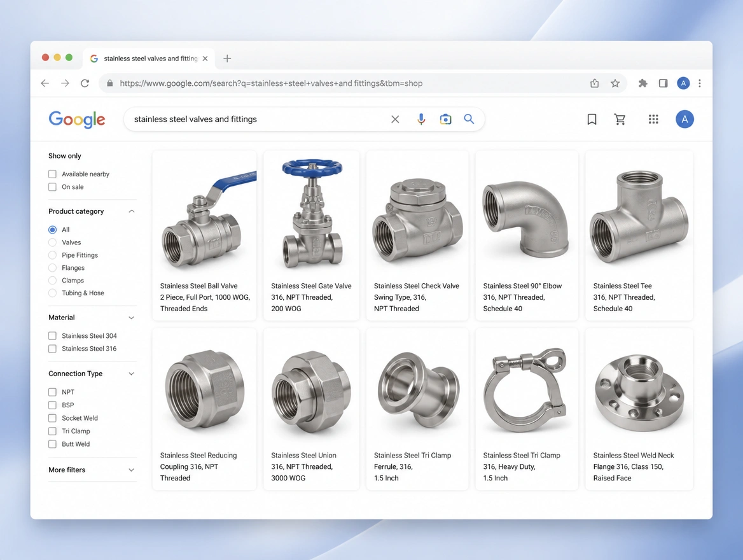Screen dimensions: 743x560
Task: Check the Stainless Steel 316 filter
Action: point(52,349)
